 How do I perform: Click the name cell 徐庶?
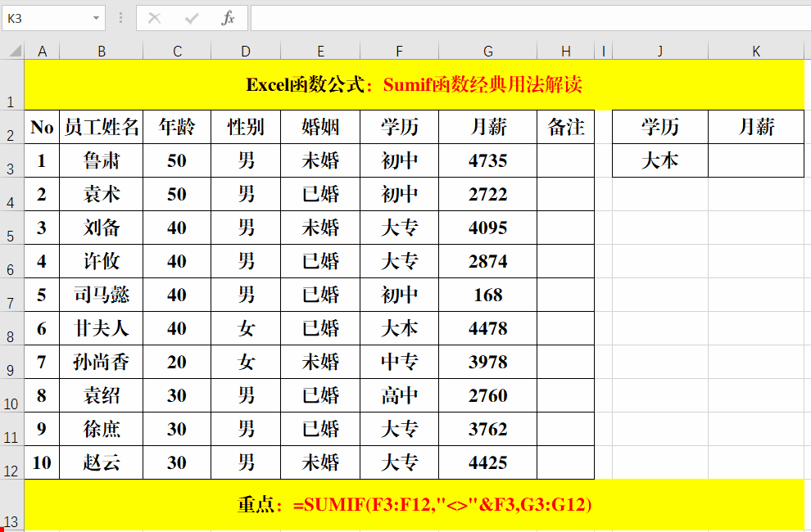102,429
